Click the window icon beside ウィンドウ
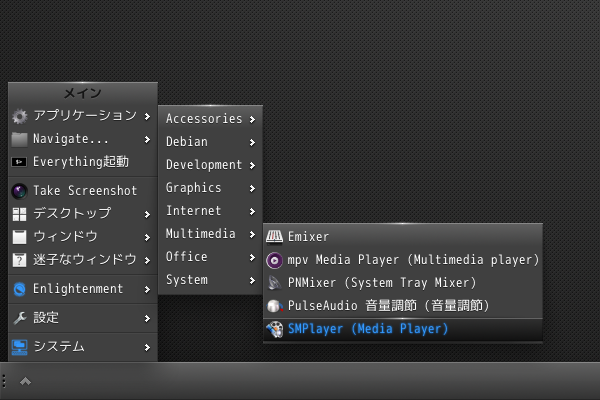 tap(20, 237)
